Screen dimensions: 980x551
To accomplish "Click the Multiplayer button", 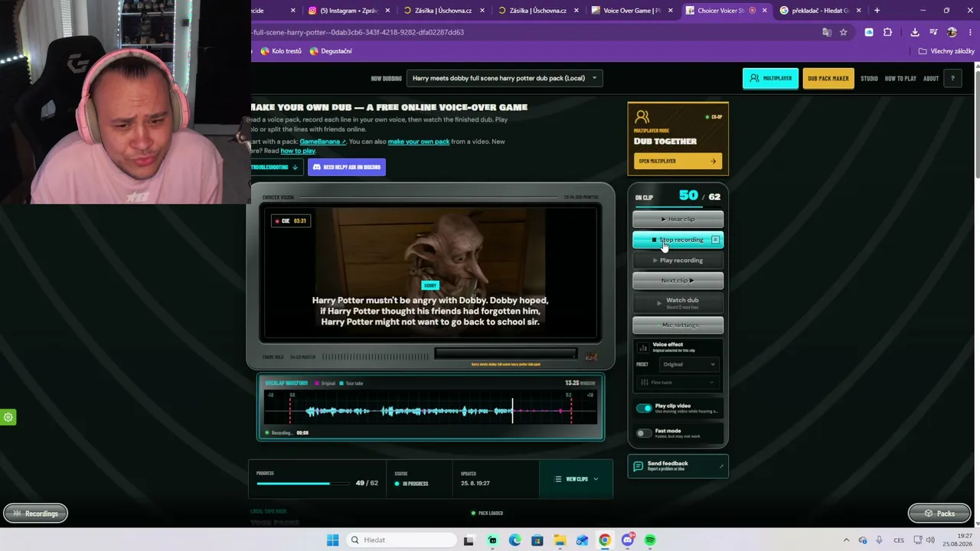I will pos(770,78).
